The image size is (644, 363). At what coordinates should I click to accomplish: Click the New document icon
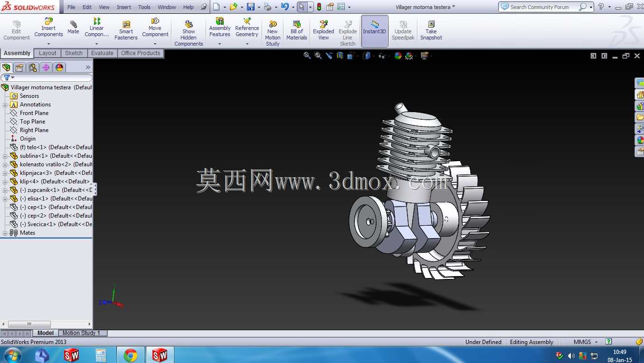point(216,7)
